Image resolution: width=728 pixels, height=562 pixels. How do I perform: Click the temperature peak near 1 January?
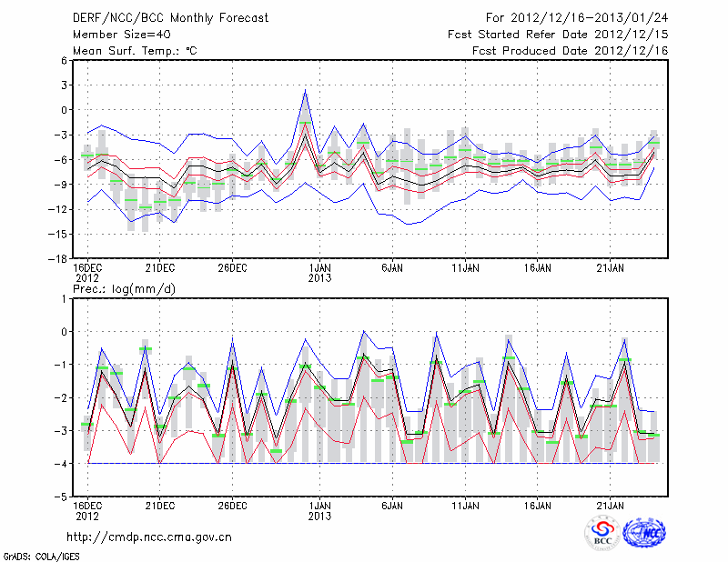[x=306, y=91]
